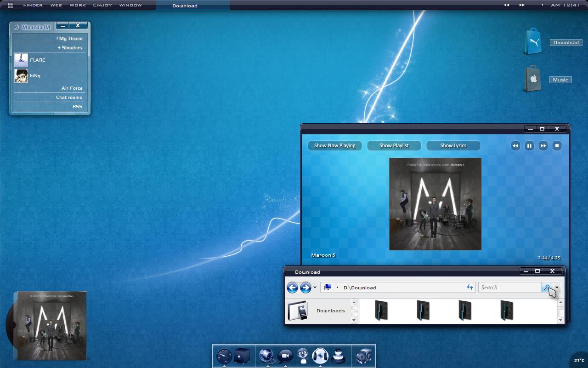
Task: Click the album cover in the player
Action: 435,204
